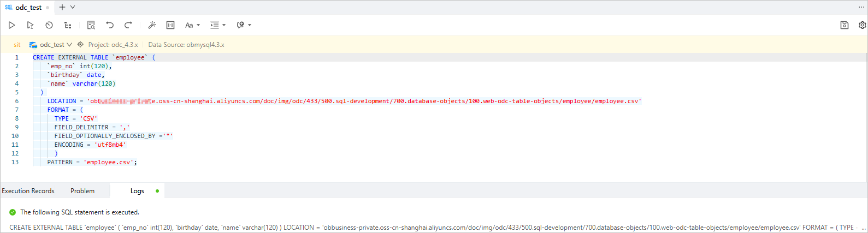868x233 pixels.
Task: Show the execution plan tree icon
Action: tap(68, 25)
